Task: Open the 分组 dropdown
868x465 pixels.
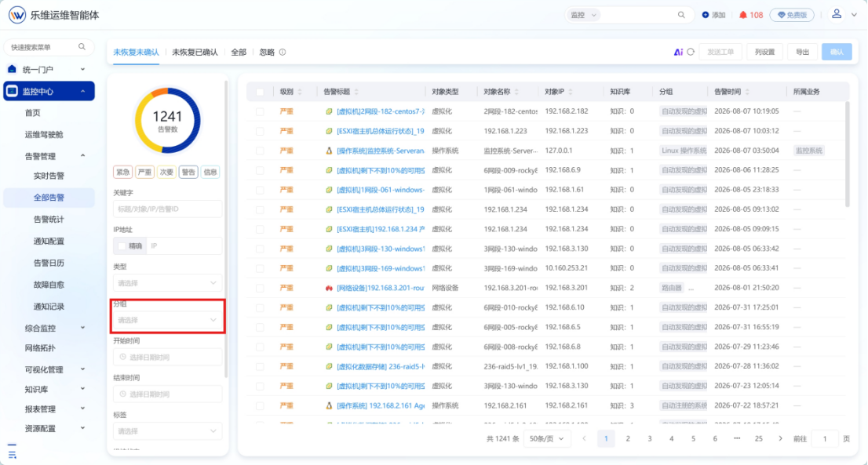Action: (167, 320)
